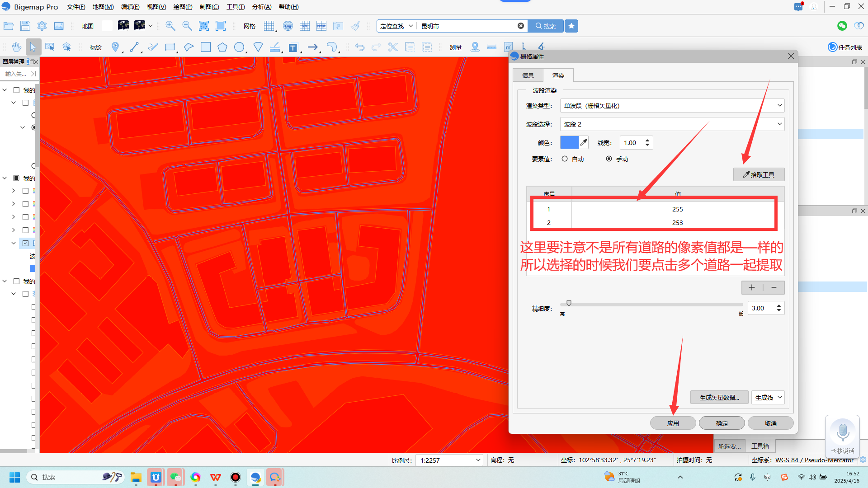868x488 pixels.
Task: Select the text annotation tool
Action: click(293, 47)
